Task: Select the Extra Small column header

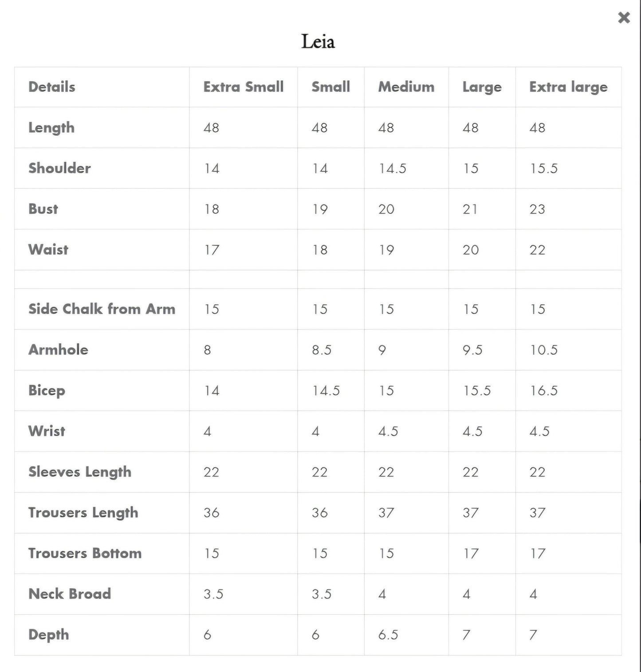Action: pyautogui.click(x=244, y=87)
